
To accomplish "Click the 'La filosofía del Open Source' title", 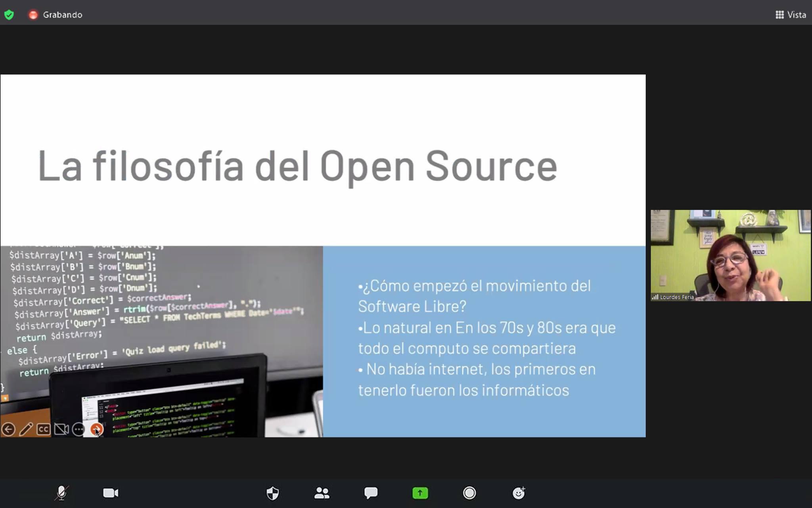I will point(297,166).
